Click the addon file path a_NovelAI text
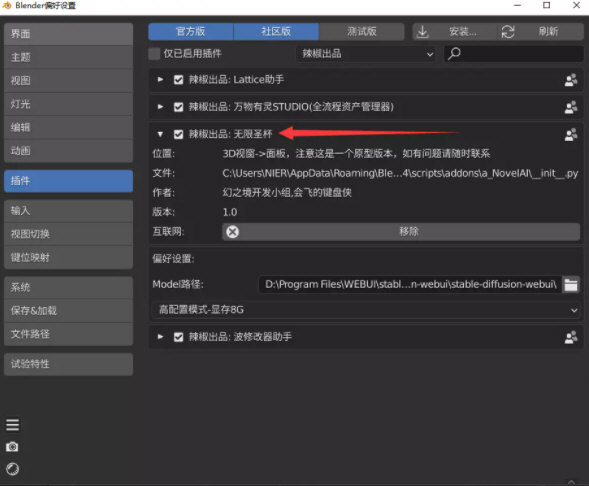The image size is (589, 486). coord(400,173)
